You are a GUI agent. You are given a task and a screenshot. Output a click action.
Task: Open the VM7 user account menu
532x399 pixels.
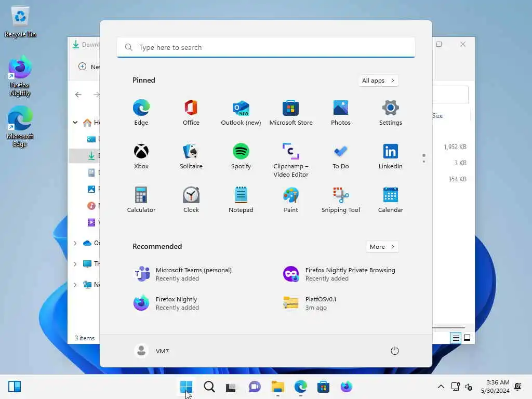151,351
